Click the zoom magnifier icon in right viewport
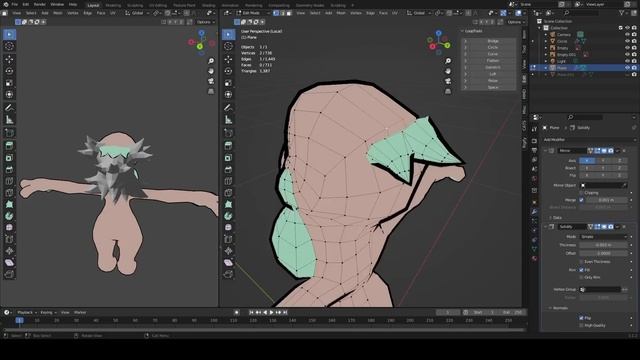This screenshot has height=360, width=640. pyautogui.click(x=448, y=61)
